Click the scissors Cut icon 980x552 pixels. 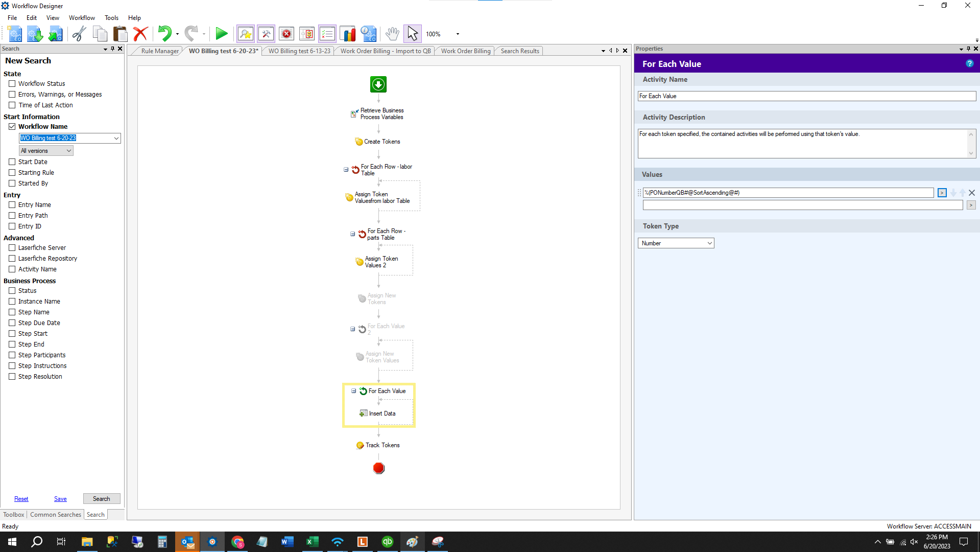pos(79,34)
